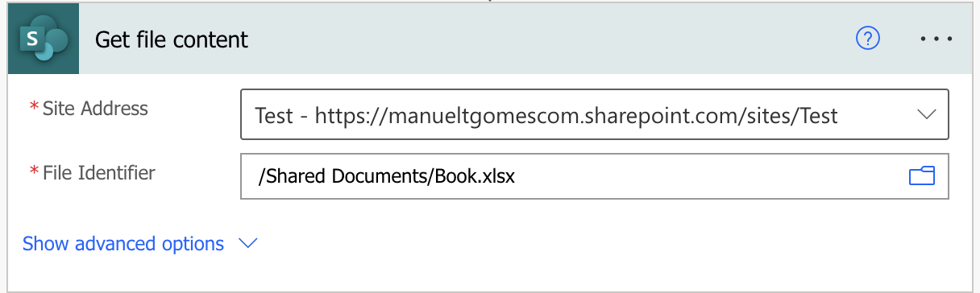Image resolution: width=980 pixels, height=293 pixels.
Task: Open the three-dot more options menu
Action: (x=936, y=39)
